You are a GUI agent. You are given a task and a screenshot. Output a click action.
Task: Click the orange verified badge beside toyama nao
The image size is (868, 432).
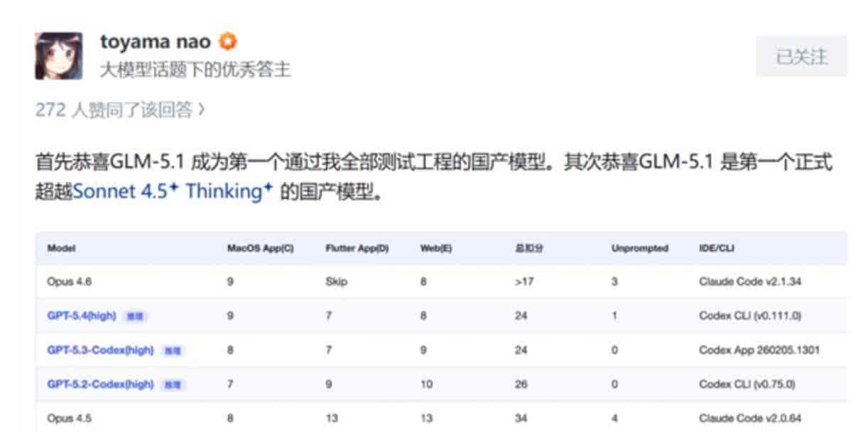(227, 42)
